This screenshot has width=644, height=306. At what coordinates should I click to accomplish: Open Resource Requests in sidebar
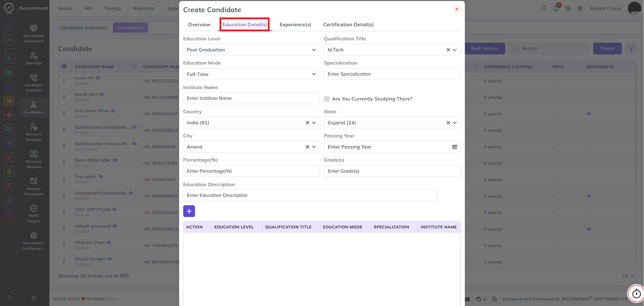[34, 132]
